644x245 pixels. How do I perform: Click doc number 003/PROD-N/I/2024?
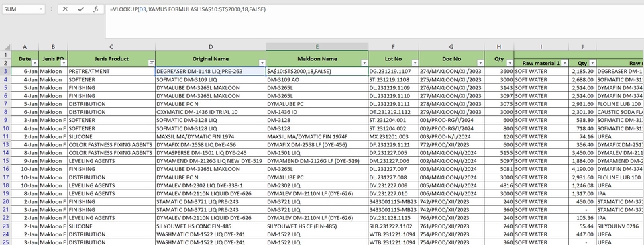pyautogui.click(x=451, y=136)
